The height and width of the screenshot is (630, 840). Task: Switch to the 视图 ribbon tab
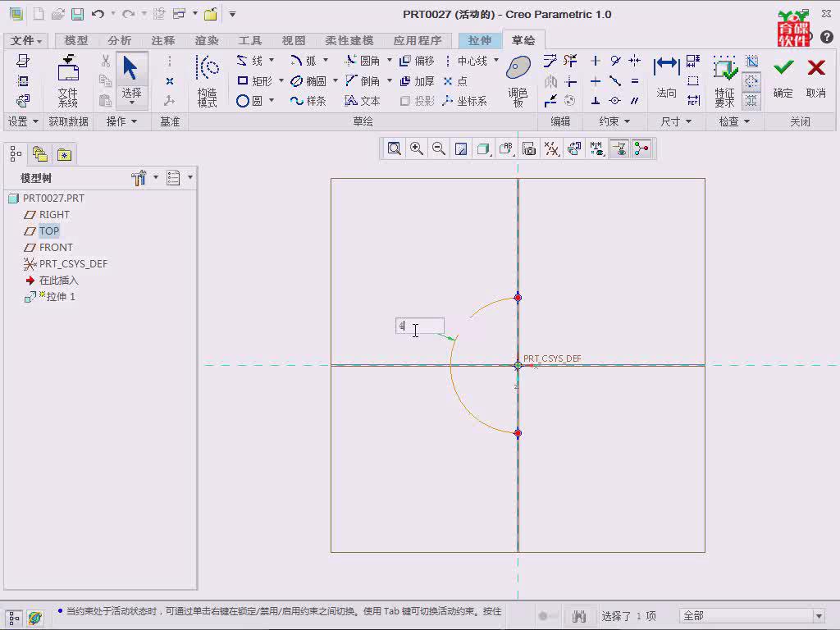[x=293, y=40]
